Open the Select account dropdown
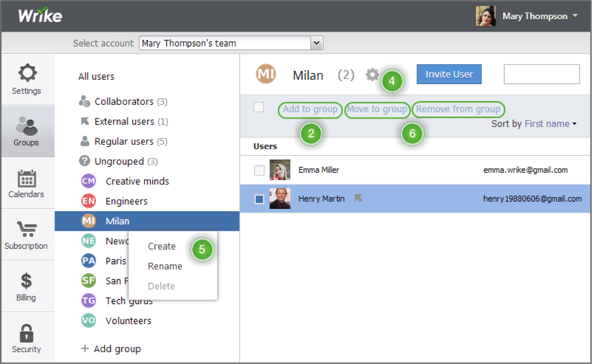 click(x=316, y=43)
